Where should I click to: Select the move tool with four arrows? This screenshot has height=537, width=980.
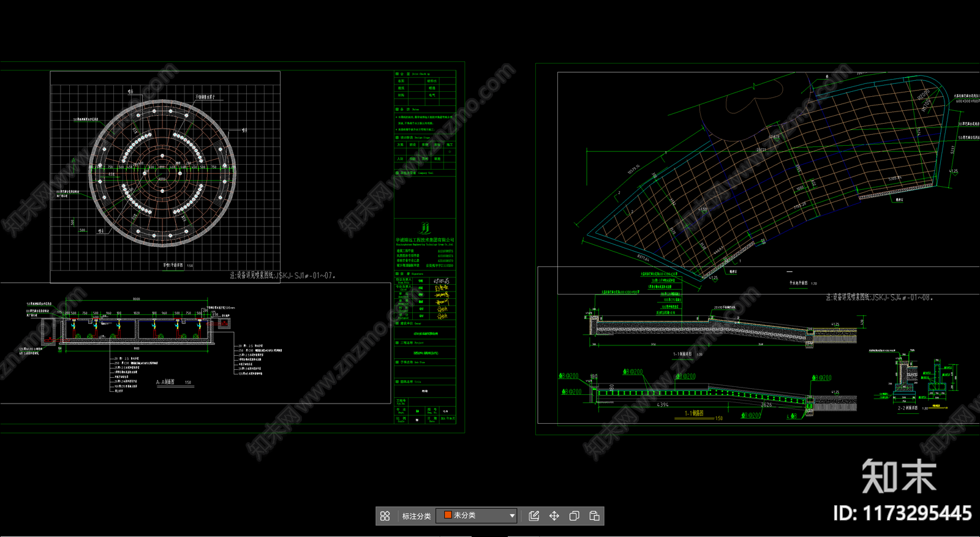pyautogui.click(x=554, y=516)
